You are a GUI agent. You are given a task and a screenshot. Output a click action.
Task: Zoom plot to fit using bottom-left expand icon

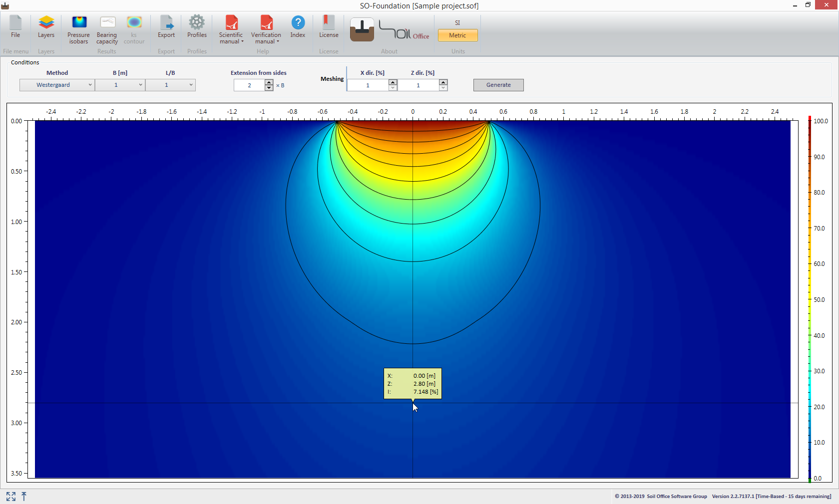tap(11, 497)
